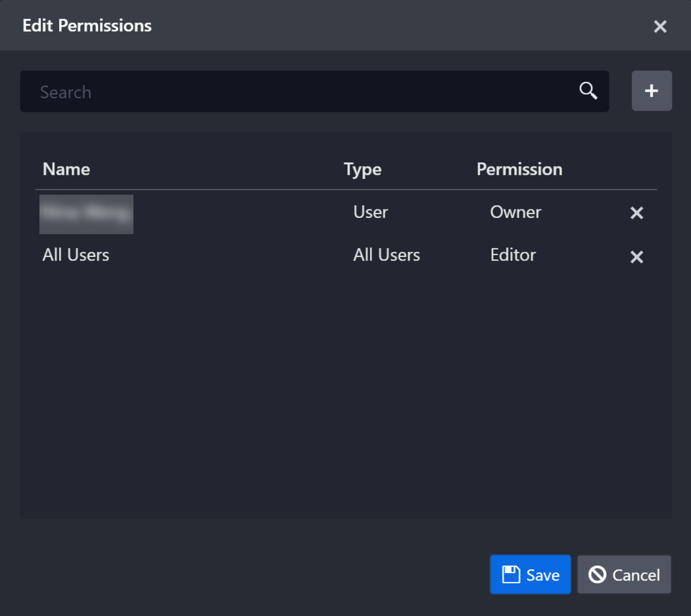Add a new permission with the plus button
Screen dimensions: 691x616
click(x=651, y=91)
